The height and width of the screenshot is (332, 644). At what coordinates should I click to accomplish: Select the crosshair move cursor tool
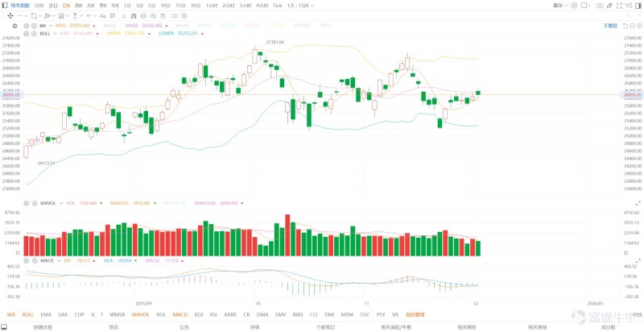coord(10,15)
